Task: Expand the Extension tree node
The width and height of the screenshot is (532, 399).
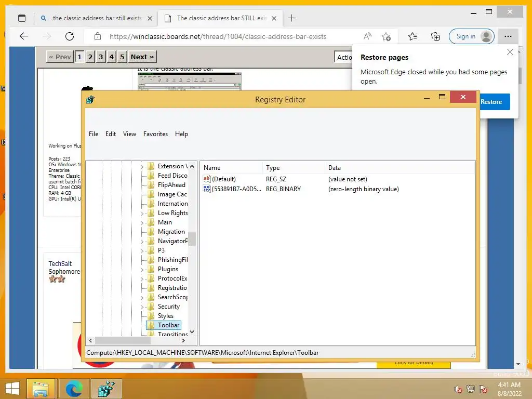Action: [x=142, y=167]
